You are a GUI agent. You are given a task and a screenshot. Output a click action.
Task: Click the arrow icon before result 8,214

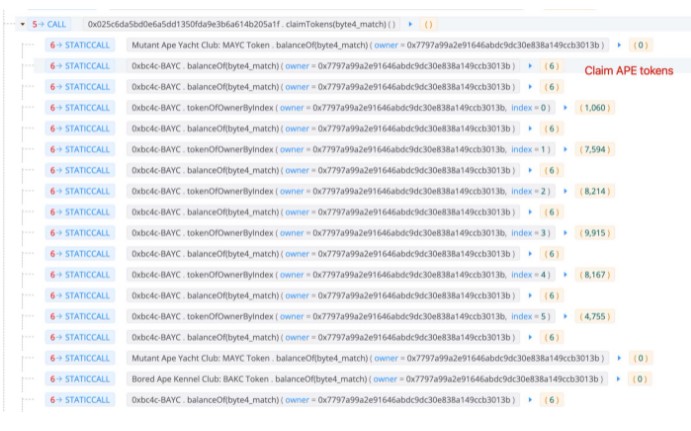point(566,191)
